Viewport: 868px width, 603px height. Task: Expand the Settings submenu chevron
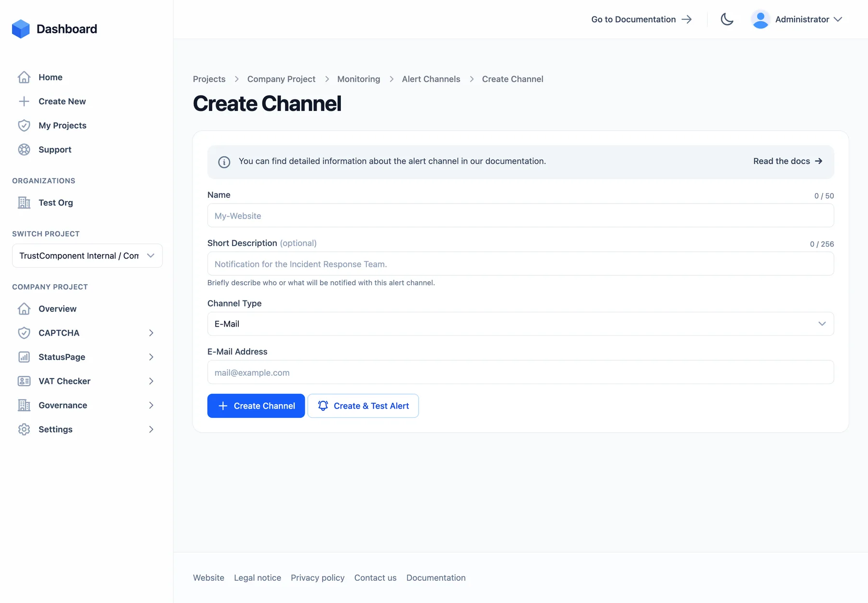[x=151, y=429]
